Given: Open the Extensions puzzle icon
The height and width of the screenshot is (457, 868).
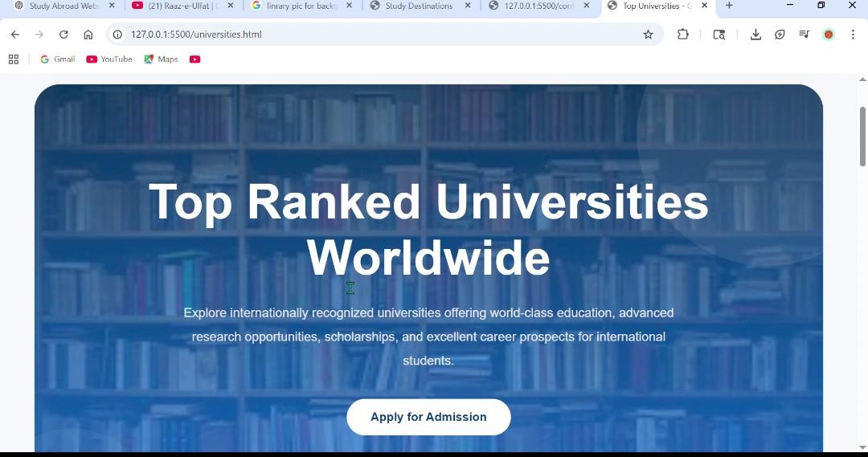Looking at the screenshot, I should click(682, 35).
